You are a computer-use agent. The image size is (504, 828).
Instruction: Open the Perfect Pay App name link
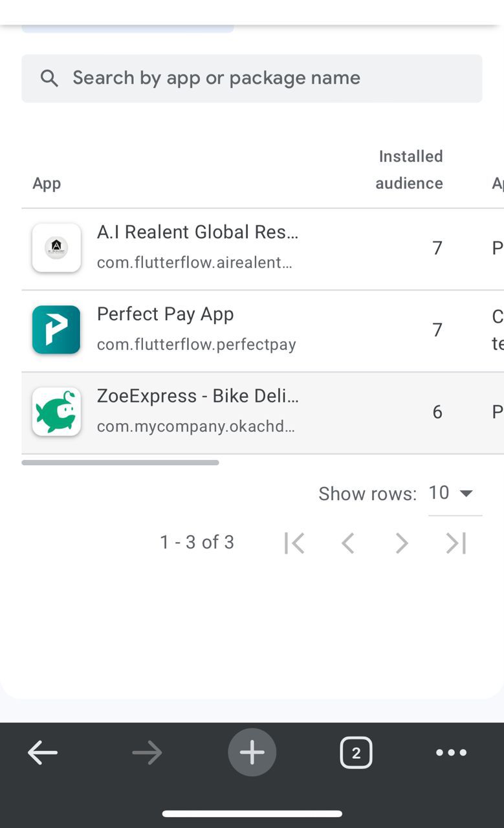[166, 314]
